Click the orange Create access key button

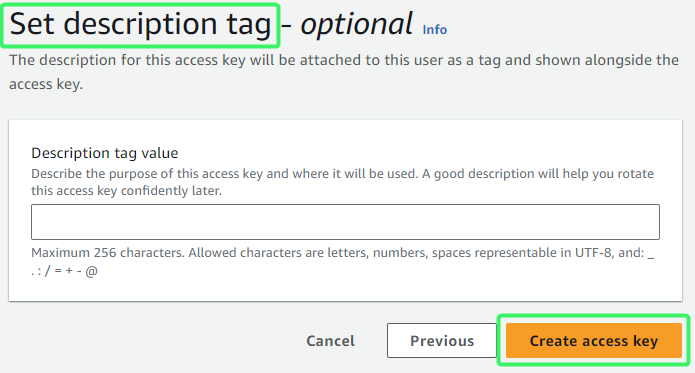(x=593, y=340)
